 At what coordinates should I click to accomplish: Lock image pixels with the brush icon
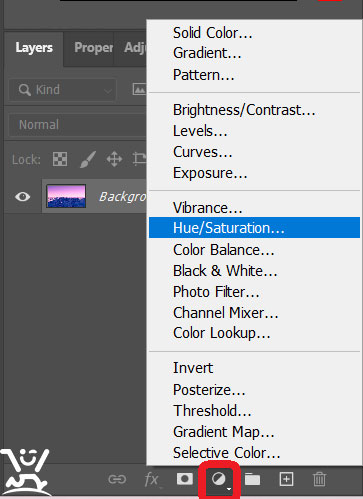click(88, 159)
